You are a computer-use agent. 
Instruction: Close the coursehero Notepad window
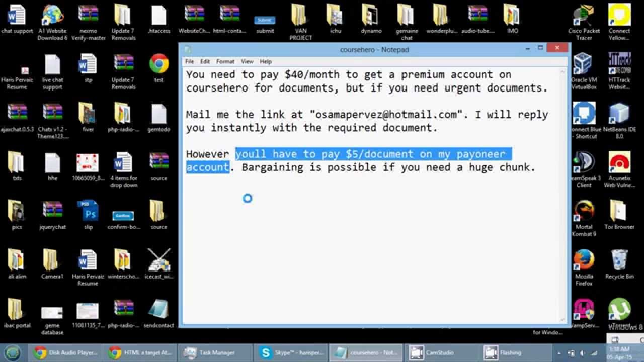point(557,48)
